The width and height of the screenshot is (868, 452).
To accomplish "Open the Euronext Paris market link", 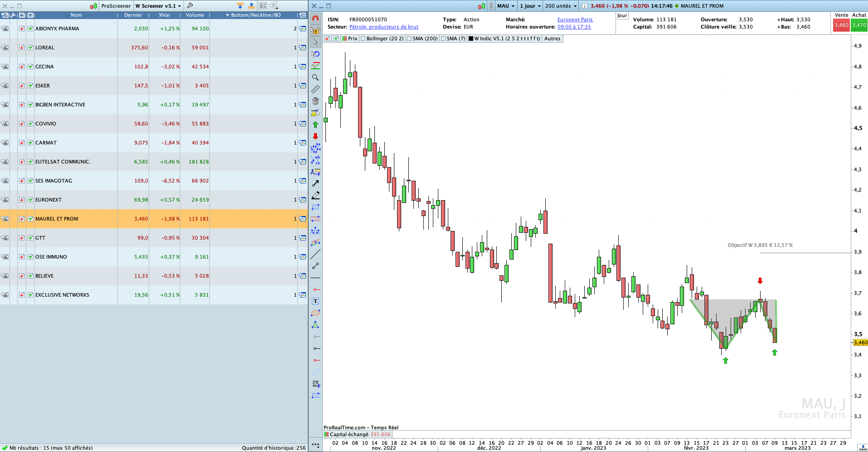I will (575, 19).
